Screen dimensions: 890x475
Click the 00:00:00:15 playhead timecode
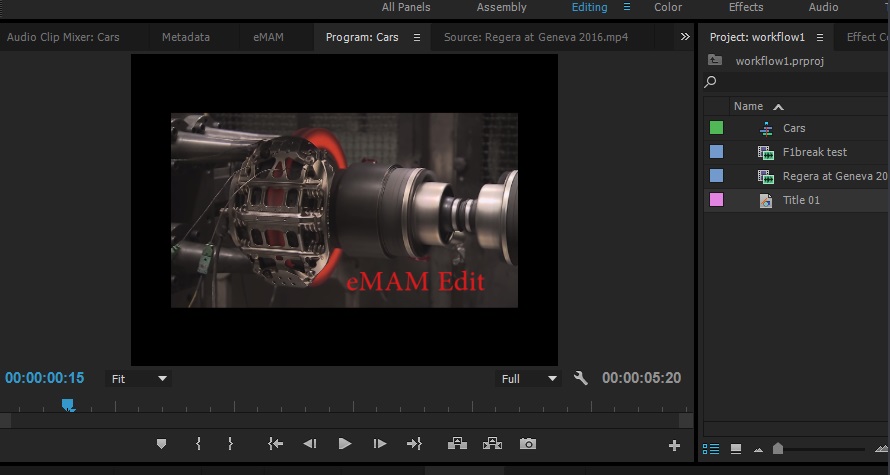point(45,378)
